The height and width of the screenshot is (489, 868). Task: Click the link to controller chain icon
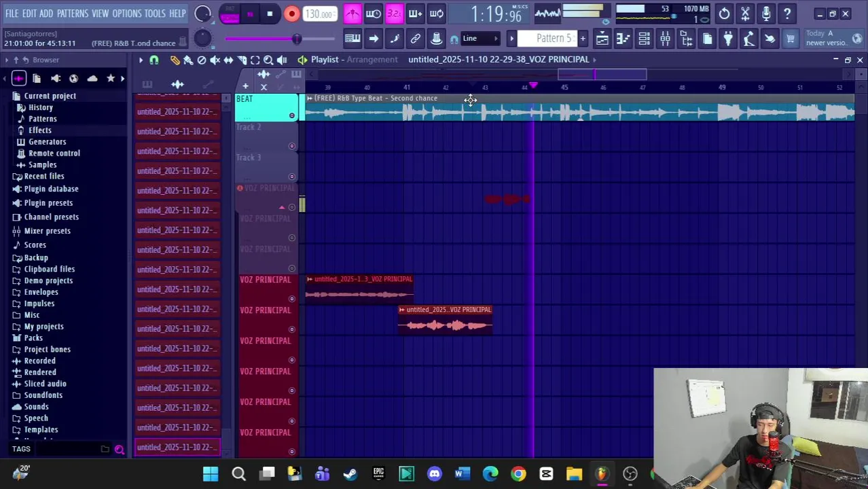click(x=416, y=39)
